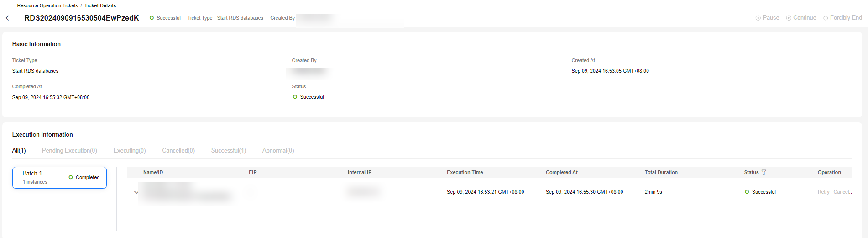
Task: Open the Executing(0) tab
Action: [x=130, y=150]
